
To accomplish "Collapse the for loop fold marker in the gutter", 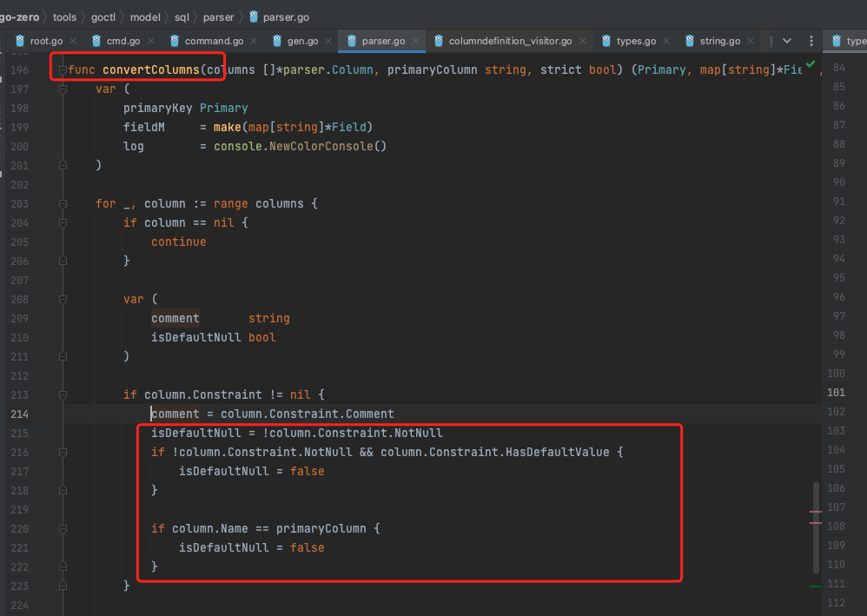I will (61, 203).
